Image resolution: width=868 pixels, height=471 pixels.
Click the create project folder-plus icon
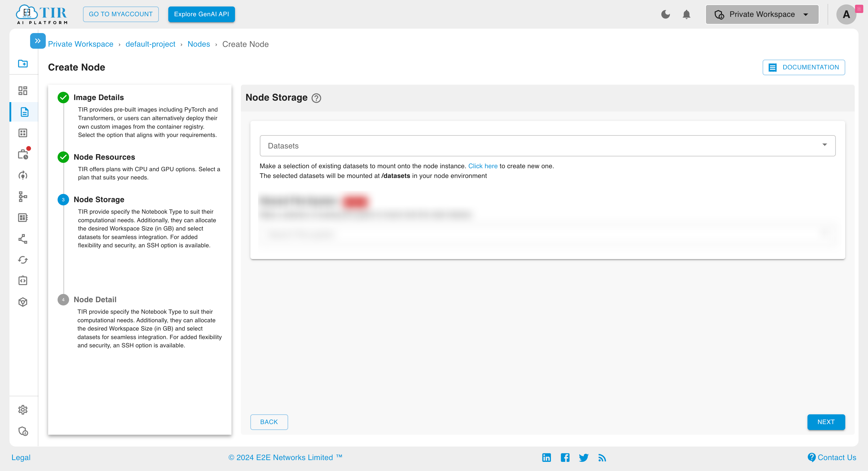tap(23, 63)
